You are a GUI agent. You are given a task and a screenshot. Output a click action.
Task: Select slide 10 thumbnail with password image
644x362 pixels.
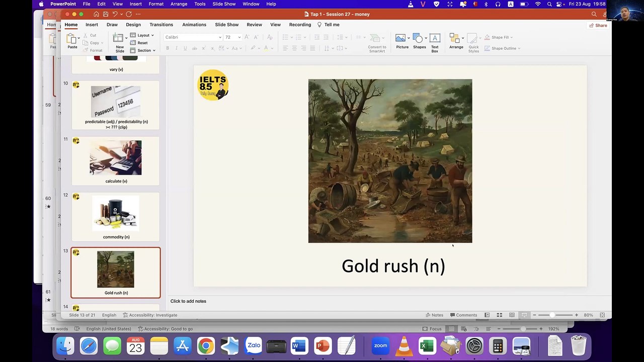point(116,105)
